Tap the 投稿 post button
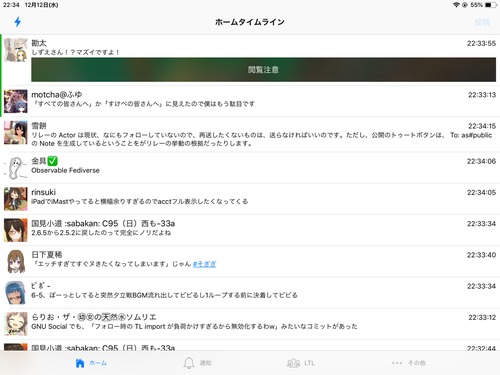The height and width of the screenshot is (375, 500). [482, 22]
